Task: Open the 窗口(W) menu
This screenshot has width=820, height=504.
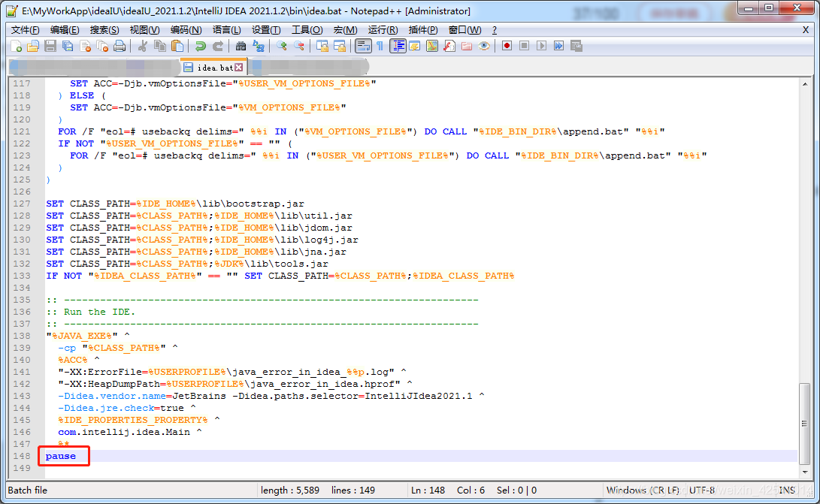Action: click(465, 30)
